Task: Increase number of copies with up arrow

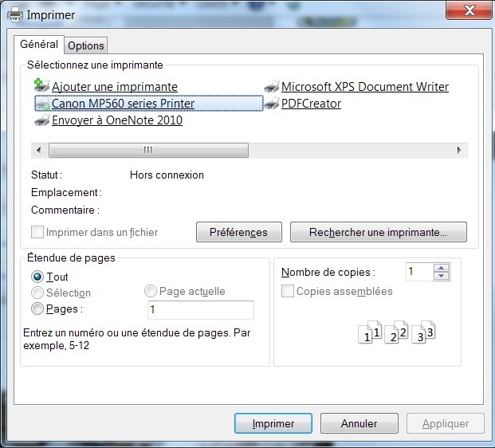Action: coord(442,268)
